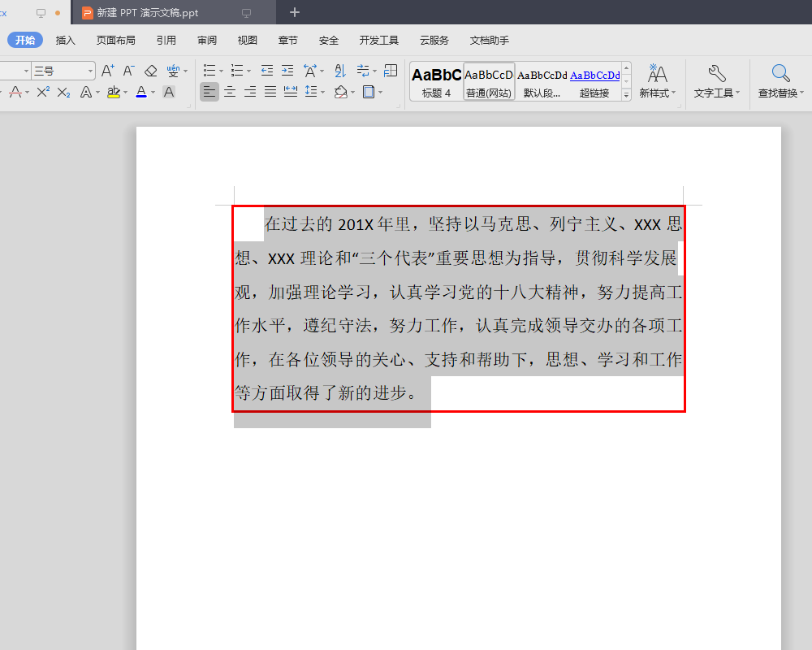Click the increase font size icon
Viewport: 812px width, 650px height.
pos(108,71)
